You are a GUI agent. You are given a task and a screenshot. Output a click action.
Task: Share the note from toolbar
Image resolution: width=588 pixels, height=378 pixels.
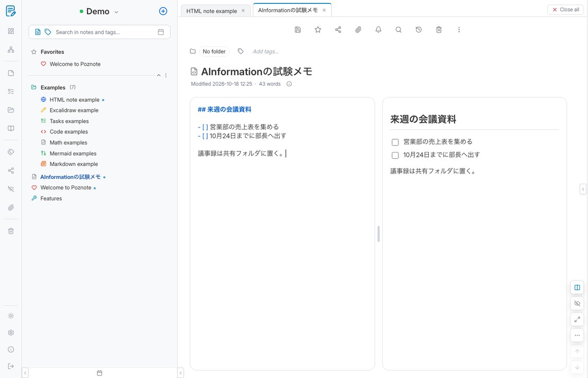pos(338,29)
